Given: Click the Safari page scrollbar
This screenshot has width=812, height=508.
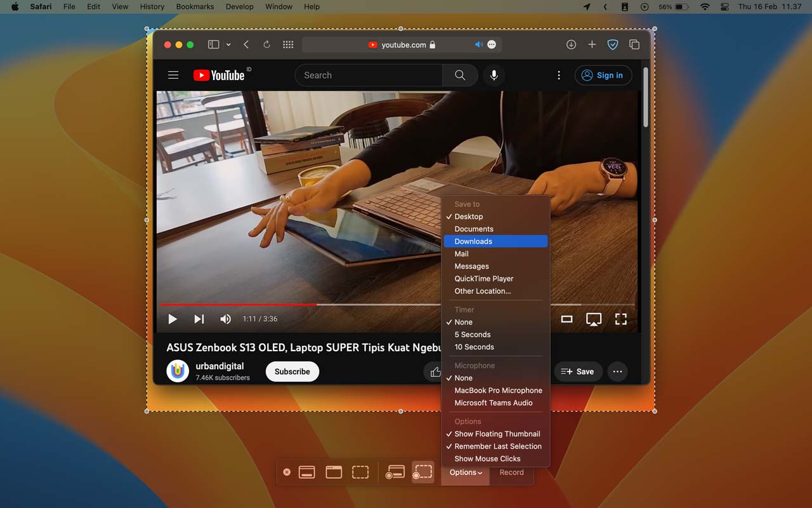Looking at the screenshot, I should [x=646, y=98].
